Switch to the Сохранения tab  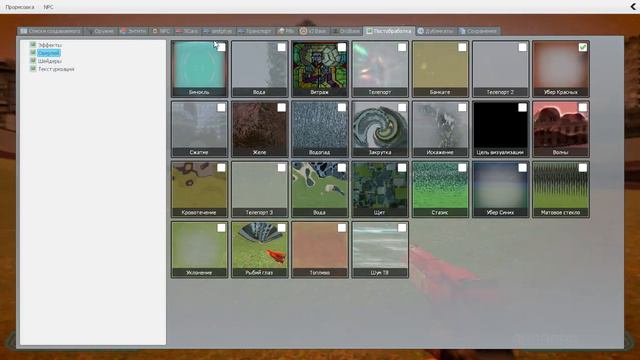(478, 31)
